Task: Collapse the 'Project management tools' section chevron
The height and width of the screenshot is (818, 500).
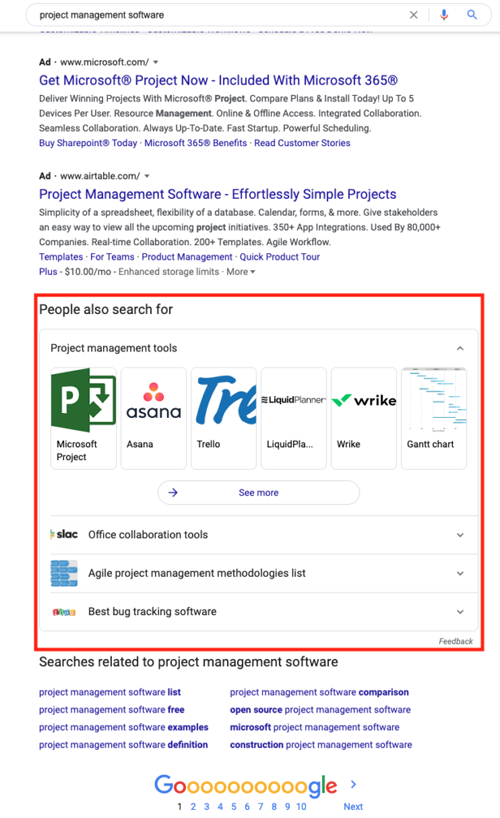Action: (460, 348)
